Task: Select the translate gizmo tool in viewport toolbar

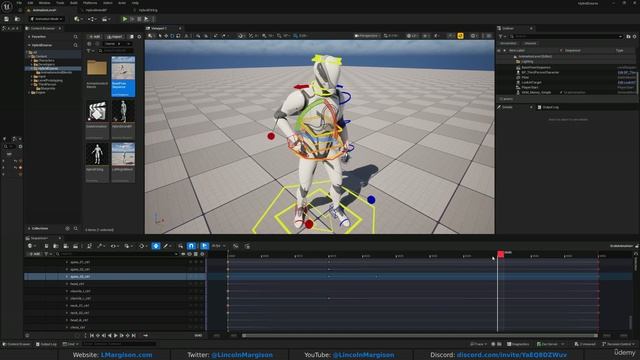Action: (166, 36)
